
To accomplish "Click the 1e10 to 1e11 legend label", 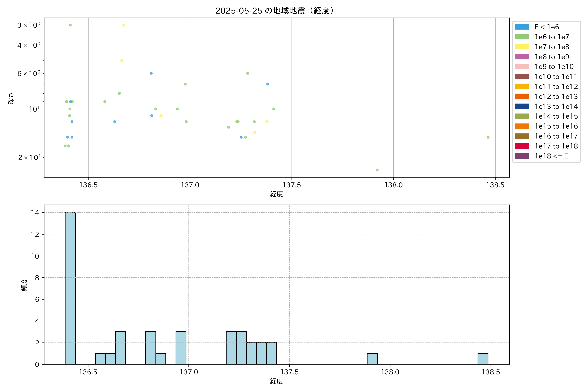I will (x=556, y=76).
